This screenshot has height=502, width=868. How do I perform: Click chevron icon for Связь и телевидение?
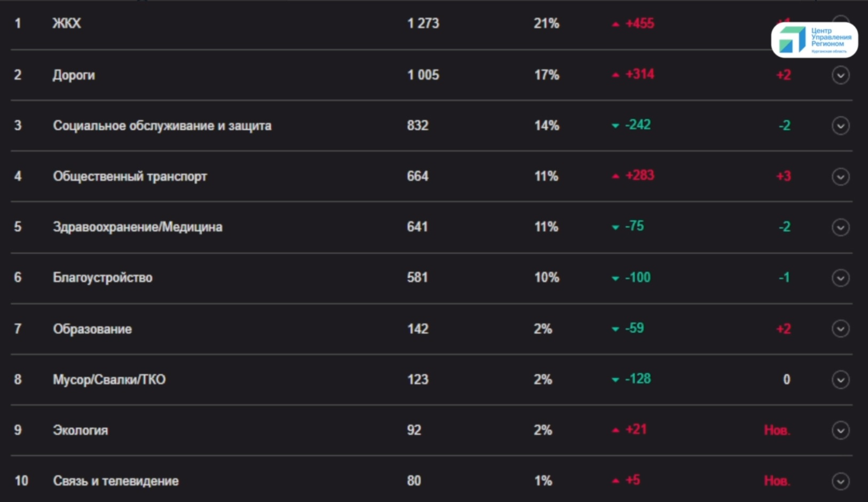pos(841,481)
